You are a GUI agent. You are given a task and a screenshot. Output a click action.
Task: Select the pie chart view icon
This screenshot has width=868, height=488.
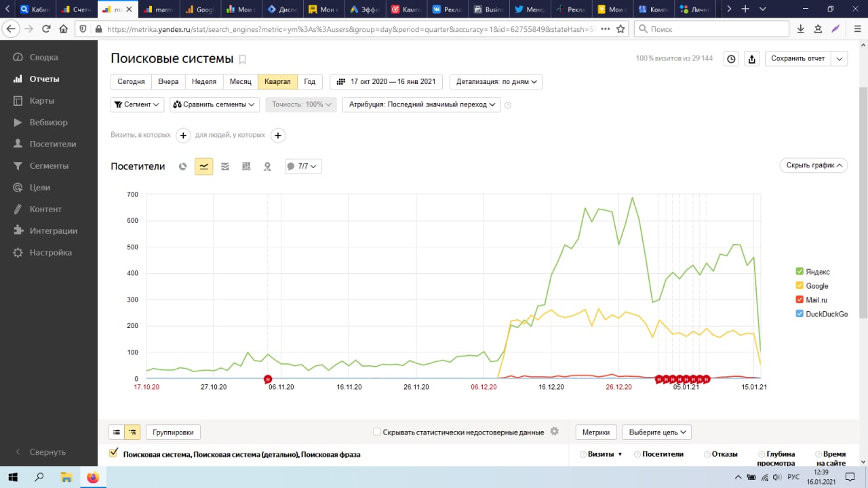(182, 166)
